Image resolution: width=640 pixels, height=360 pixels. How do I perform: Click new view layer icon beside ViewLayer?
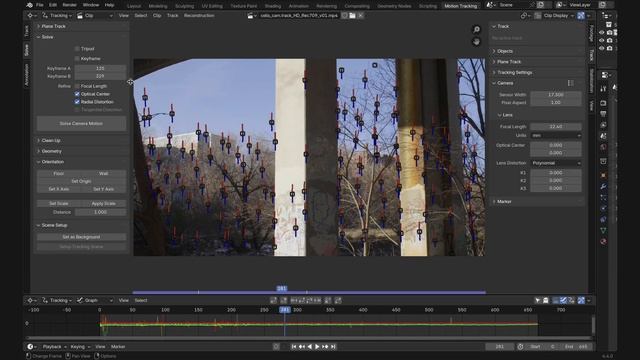tap(602, 5)
